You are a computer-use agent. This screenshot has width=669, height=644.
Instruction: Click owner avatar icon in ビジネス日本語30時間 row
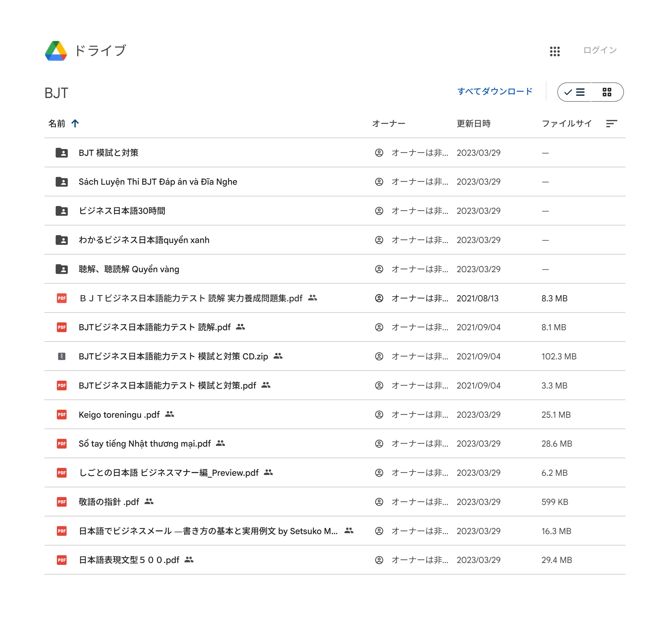point(379,211)
